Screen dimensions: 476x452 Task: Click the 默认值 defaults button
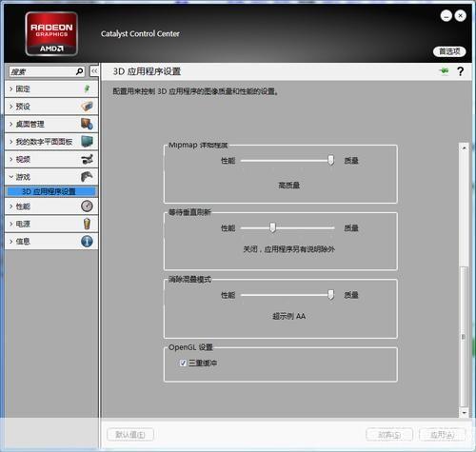130,435
